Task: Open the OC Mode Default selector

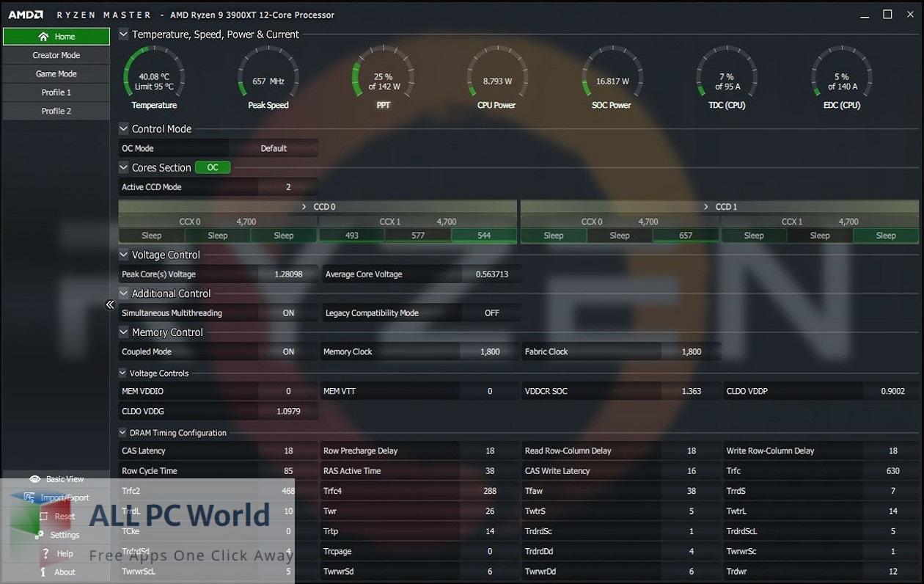Action: click(x=274, y=148)
